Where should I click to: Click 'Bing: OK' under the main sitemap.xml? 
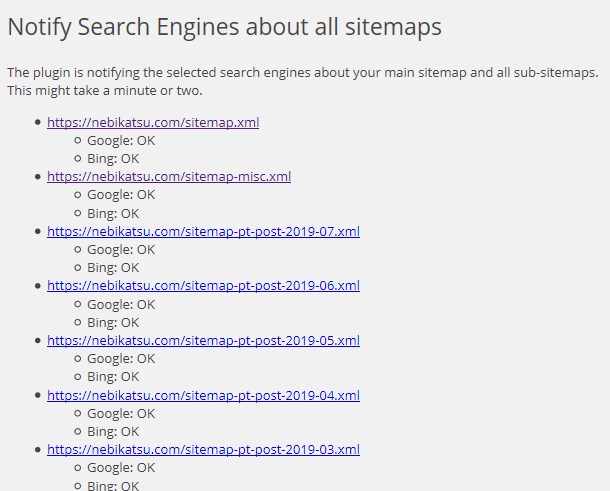[113, 159]
